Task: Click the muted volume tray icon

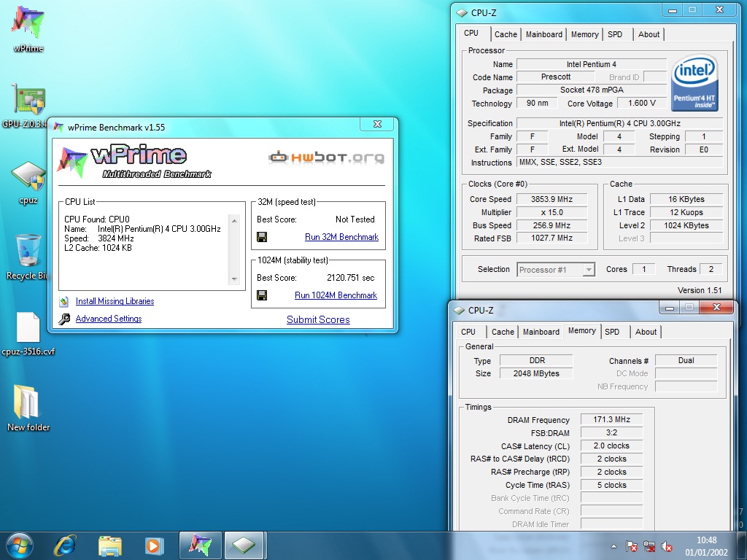Action: coord(667,546)
